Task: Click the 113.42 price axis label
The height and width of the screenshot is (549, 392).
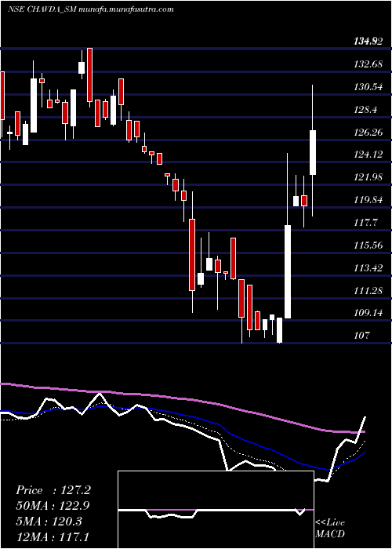Action: pos(368,268)
